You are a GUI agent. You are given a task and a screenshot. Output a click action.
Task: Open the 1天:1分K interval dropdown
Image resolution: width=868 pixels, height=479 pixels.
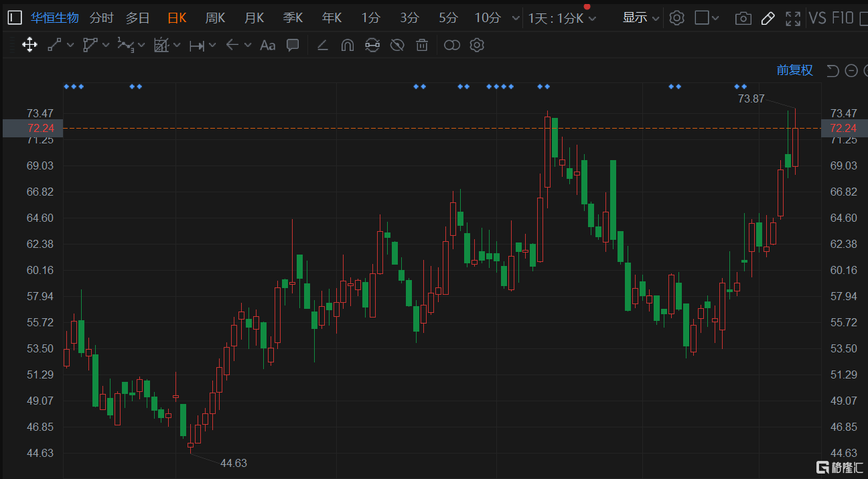point(562,18)
